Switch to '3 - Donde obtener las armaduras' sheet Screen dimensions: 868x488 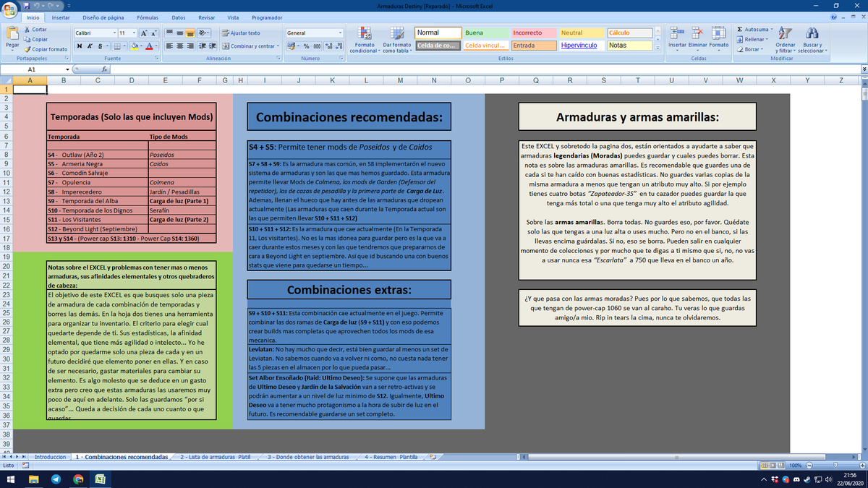coord(307,457)
